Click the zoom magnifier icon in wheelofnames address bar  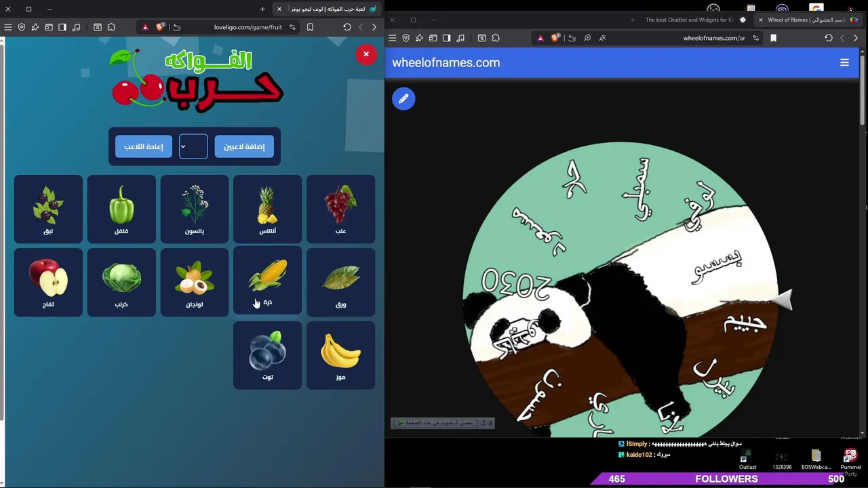pos(587,38)
